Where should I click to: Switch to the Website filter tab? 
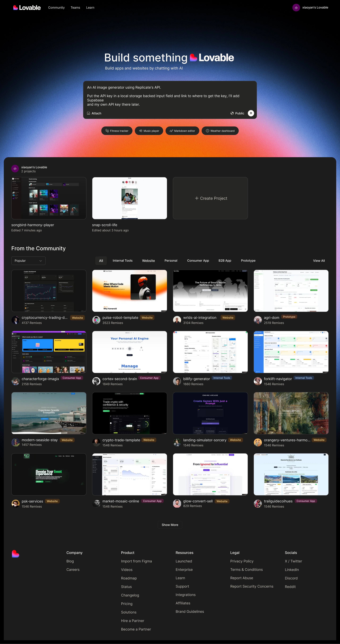click(149, 260)
